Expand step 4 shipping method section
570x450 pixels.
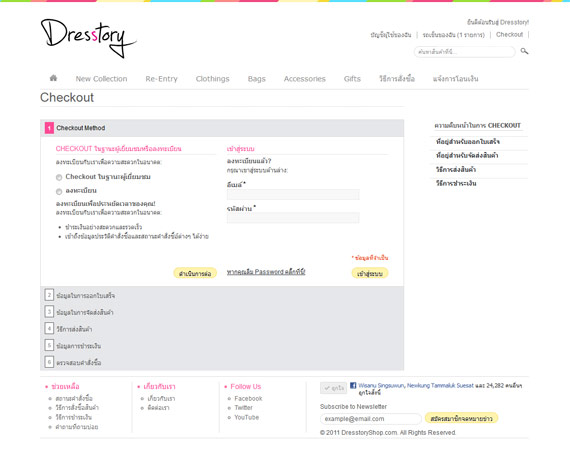222,329
